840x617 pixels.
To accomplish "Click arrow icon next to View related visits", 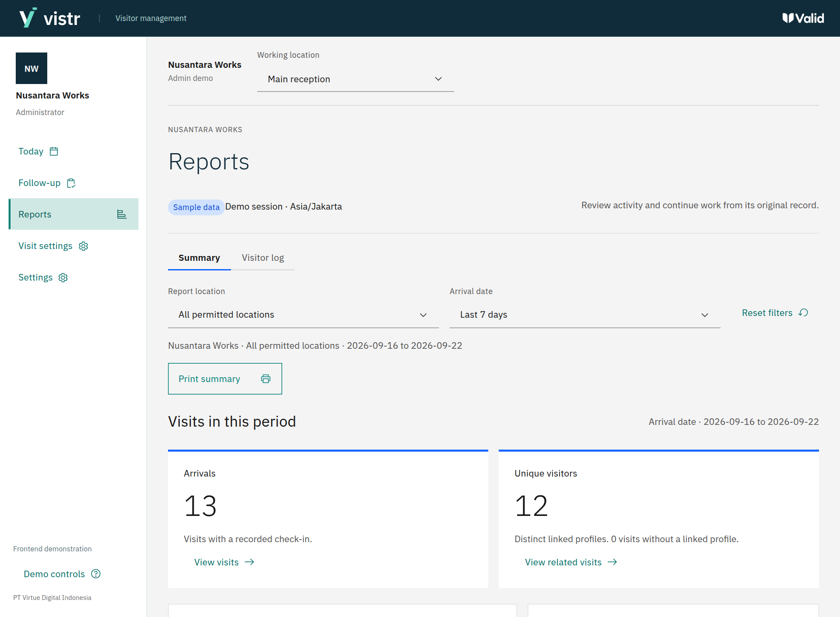I will tap(612, 562).
